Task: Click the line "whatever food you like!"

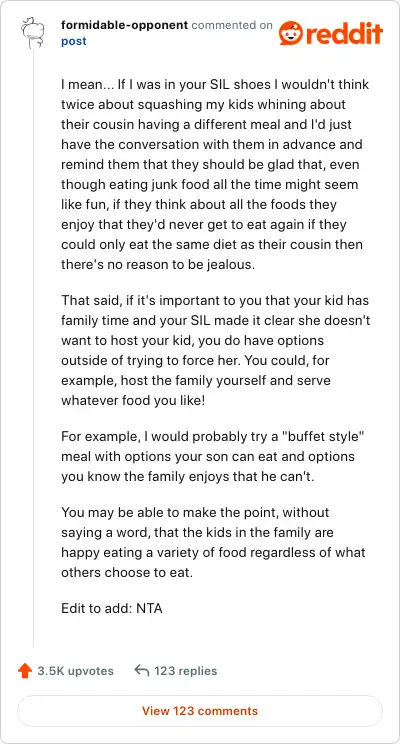Action: click(133, 400)
